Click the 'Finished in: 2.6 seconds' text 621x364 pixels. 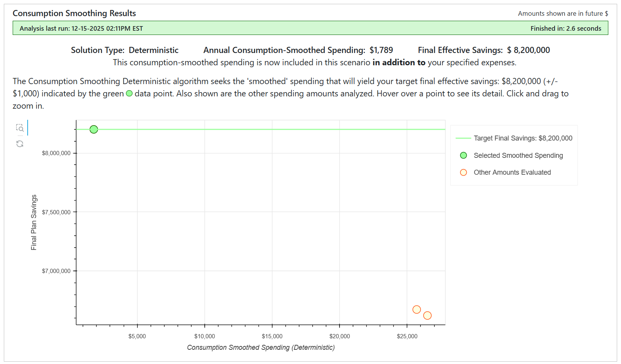(565, 28)
